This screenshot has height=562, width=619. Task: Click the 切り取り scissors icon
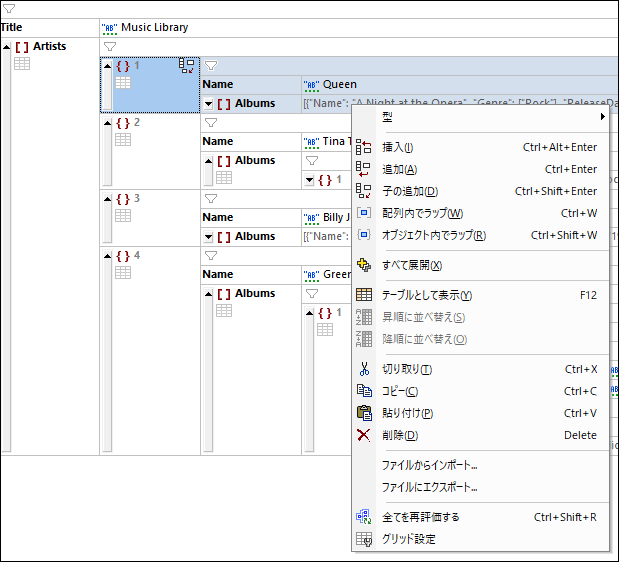pos(364,369)
